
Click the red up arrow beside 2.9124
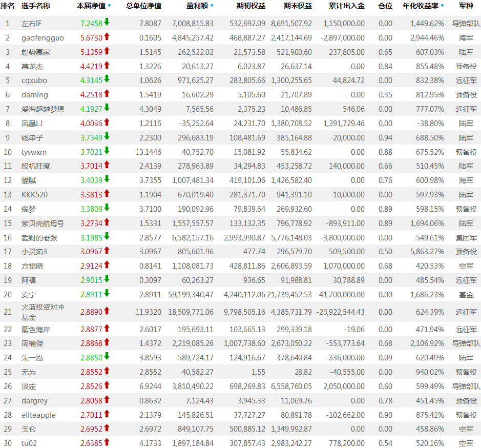tap(107, 264)
